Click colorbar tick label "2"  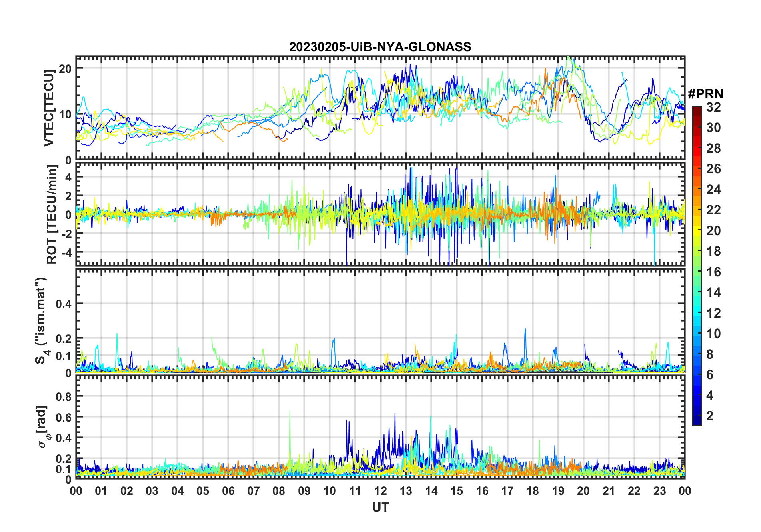pos(710,416)
